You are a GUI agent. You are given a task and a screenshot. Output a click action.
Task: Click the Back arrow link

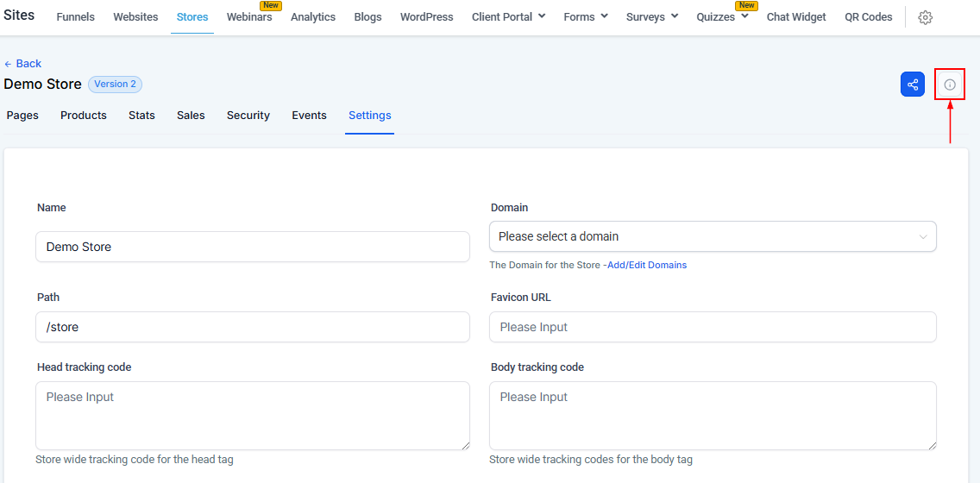22,64
